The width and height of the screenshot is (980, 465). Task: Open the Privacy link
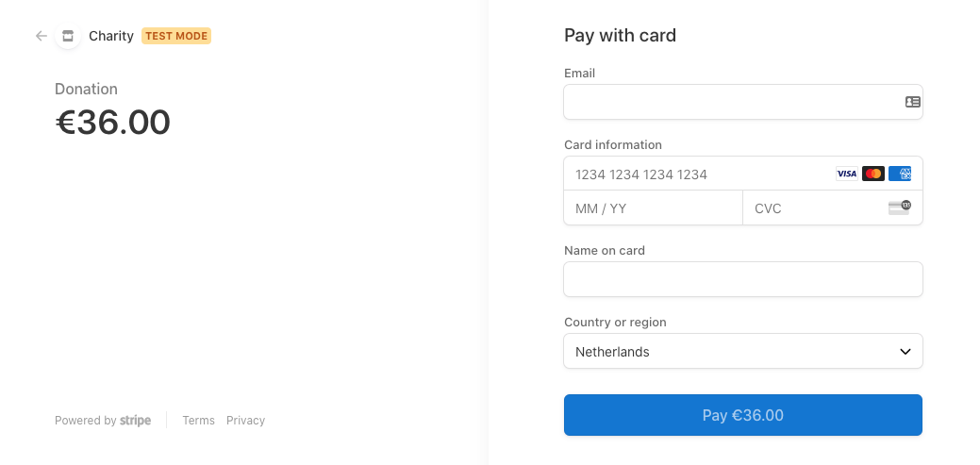click(245, 421)
